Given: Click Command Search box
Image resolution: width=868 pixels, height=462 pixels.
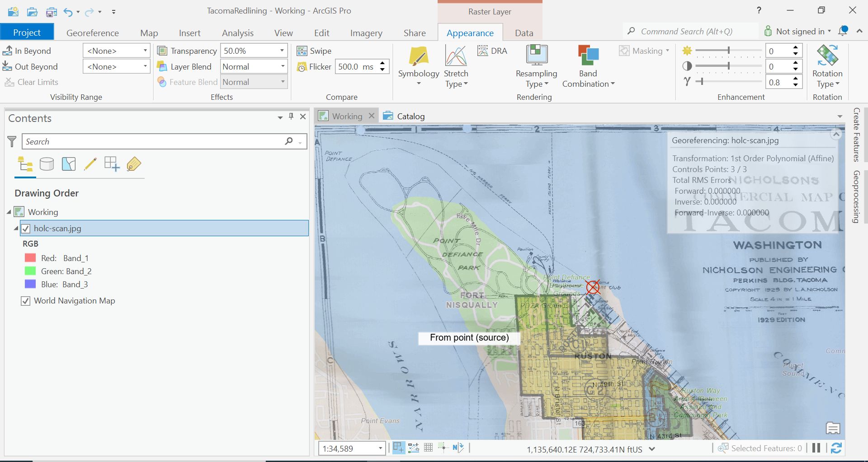Looking at the screenshot, I should (690, 31).
